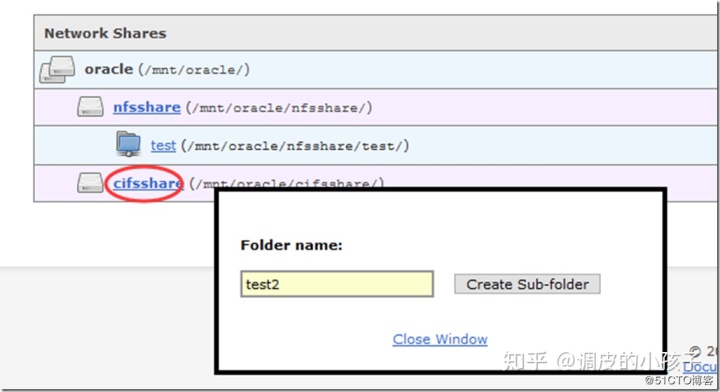The height and width of the screenshot is (392, 720).
Task: Click the /mnt/oracle/nfsshare/ path text
Action: pos(279,108)
